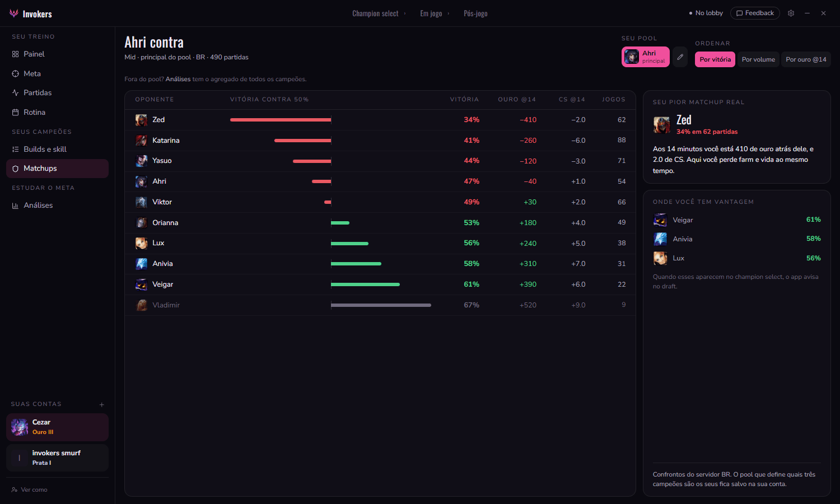Click the Feedback button
840x504 pixels.
(755, 13)
